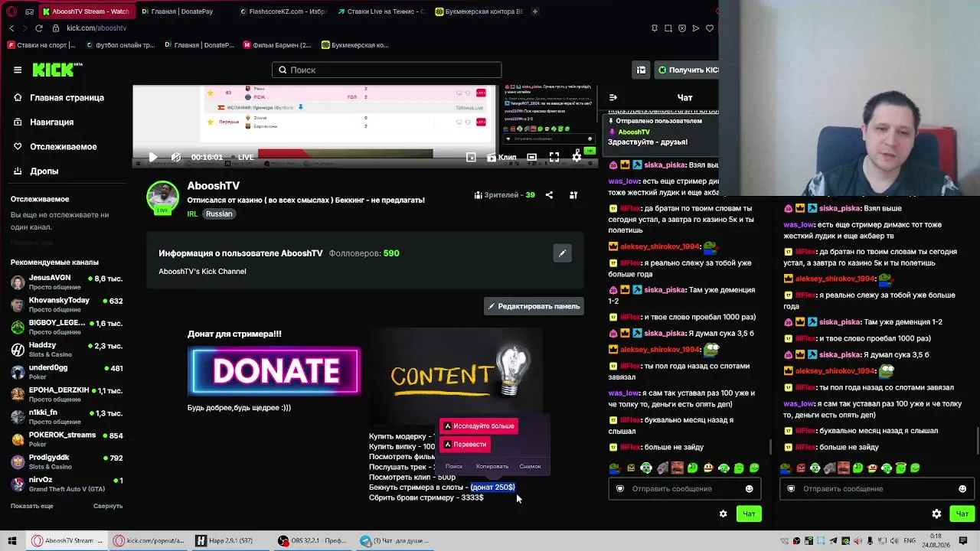Switch language with ENG tray indicator
Viewport: 980px width, 551px height.
(x=911, y=541)
